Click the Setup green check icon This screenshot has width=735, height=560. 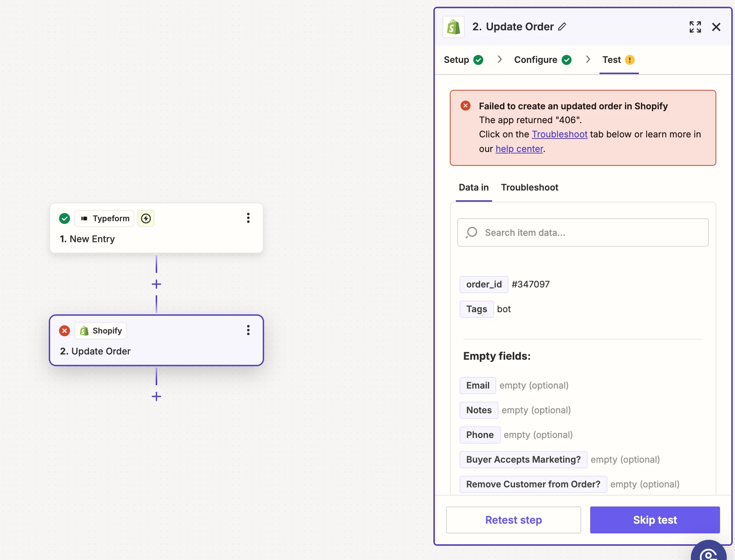tap(478, 60)
